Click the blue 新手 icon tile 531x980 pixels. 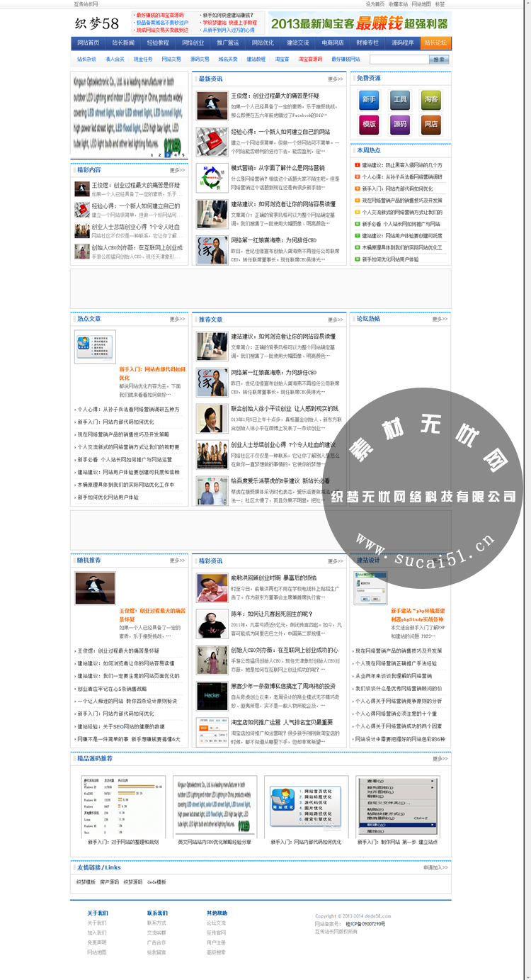tap(369, 100)
